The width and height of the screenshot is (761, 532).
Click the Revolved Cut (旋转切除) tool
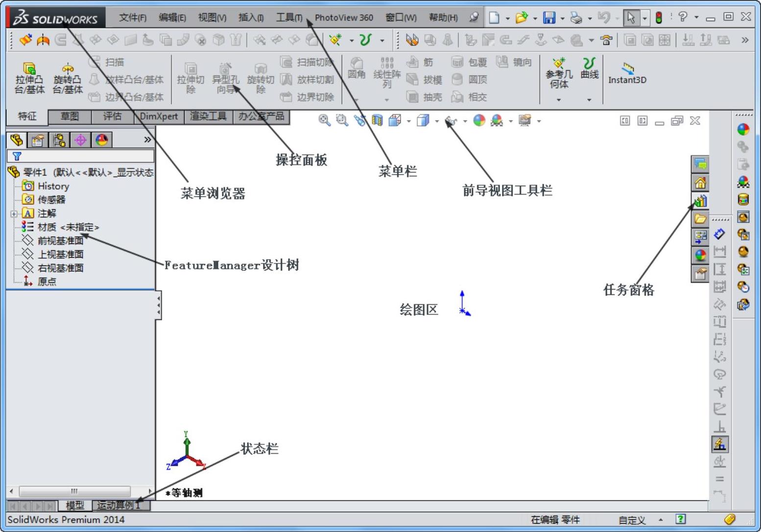pyautogui.click(x=261, y=77)
